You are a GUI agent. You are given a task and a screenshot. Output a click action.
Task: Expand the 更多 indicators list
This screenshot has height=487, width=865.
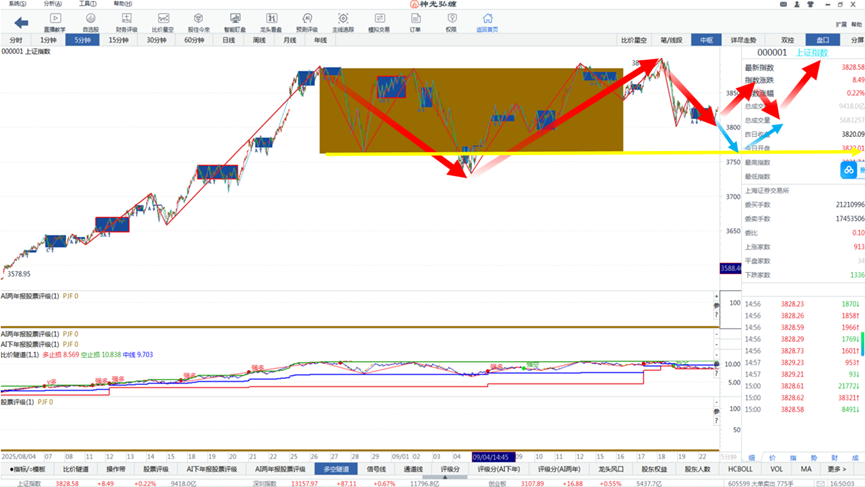pyautogui.click(x=837, y=468)
